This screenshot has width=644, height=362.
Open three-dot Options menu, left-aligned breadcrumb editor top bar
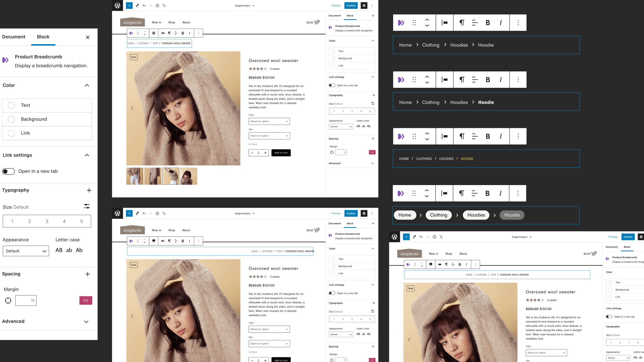tap(372, 5)
